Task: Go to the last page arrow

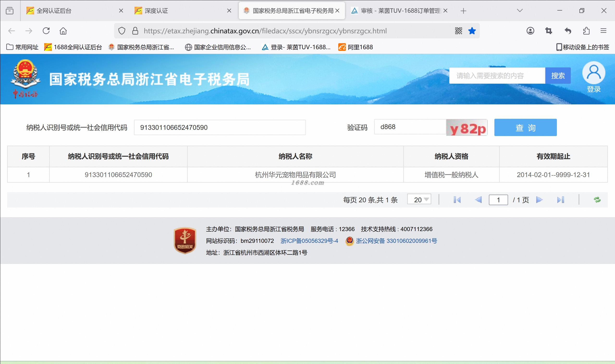Action: pos(560,200)
